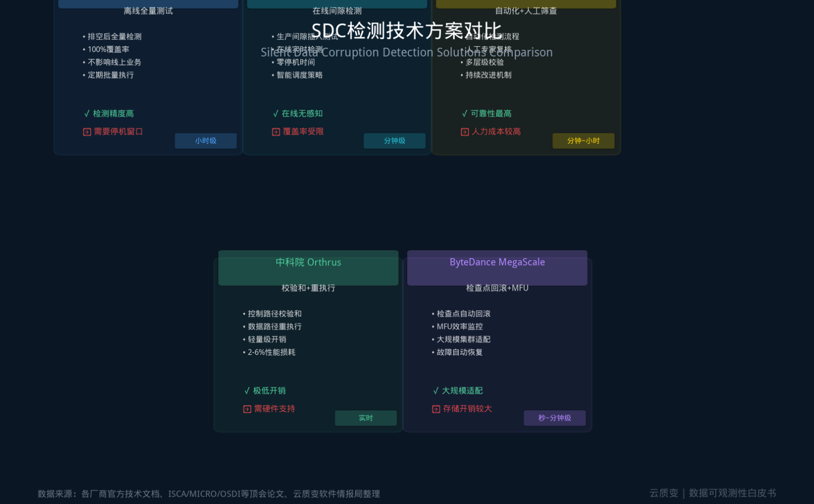Select the 定期批量执行 bullet
Screen dimensions: 814x504
[x=108, y=75]
